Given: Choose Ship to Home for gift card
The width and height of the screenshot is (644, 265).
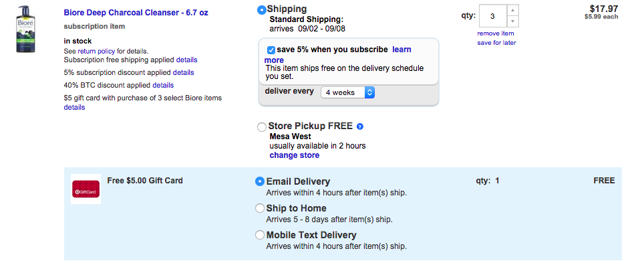Looking at the screenshot, I should [x=260, y=208].
